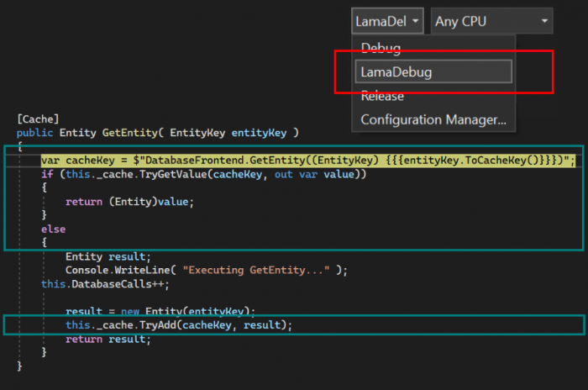This screenshot has height=390, width=588.
Task: Click the Entity result declaration
Action: tap(108, 256)
